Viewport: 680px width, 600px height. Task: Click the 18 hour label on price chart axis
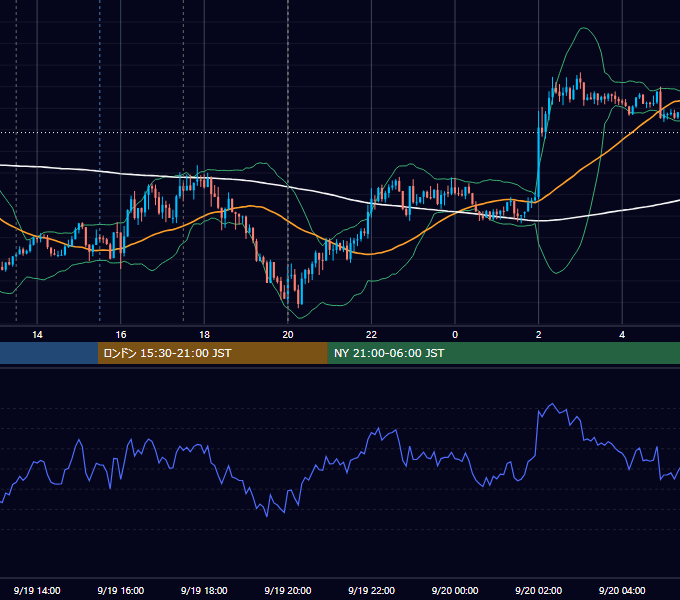point(204,335)
